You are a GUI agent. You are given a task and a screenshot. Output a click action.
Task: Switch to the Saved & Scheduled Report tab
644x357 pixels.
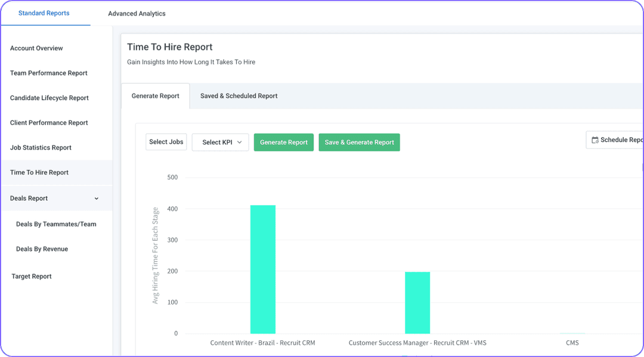tap(239, 95)
